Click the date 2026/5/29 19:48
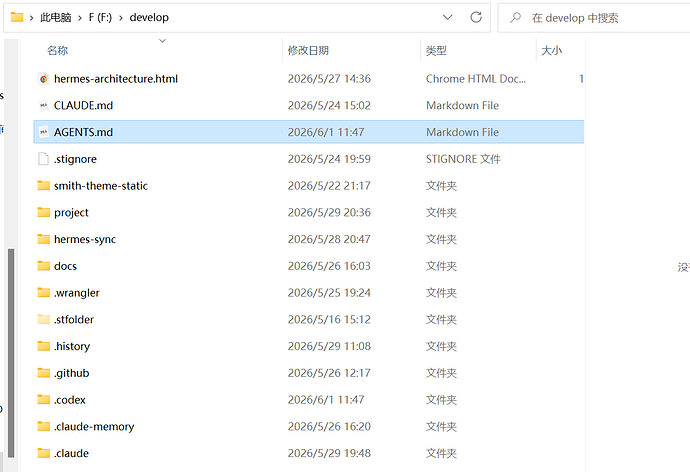The height and width of the screenshot is (472, 690). [x=329, y=453]
